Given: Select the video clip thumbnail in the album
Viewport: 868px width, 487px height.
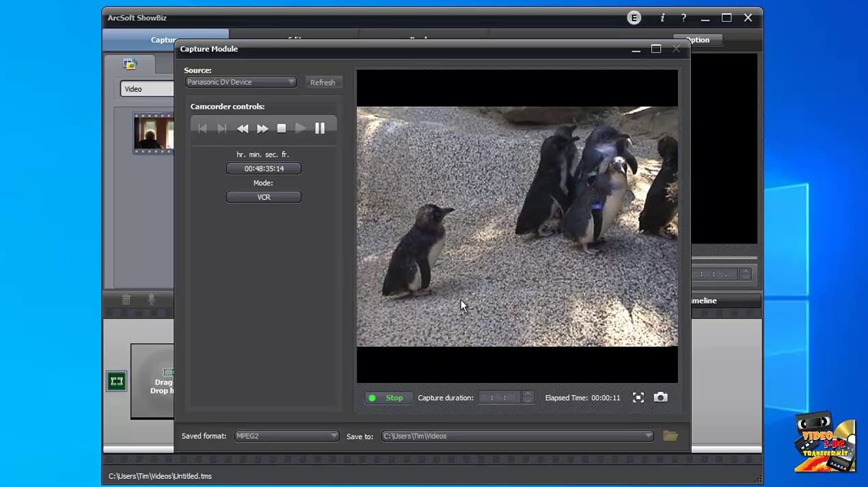Looking at the screenshot, I should pos(152,133).
